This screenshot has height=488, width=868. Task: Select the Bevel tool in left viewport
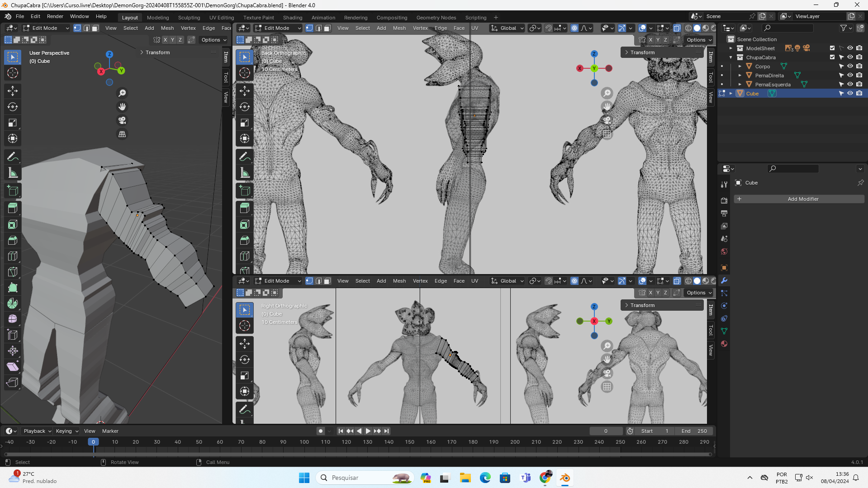tap(13, 240)
